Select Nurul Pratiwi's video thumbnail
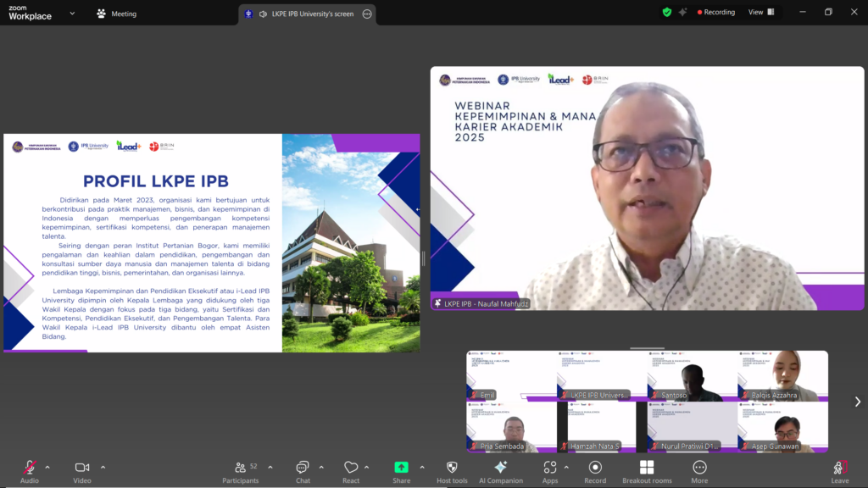Image resolution: width=868 pixels, height=488 pixels. pos(692,427)
